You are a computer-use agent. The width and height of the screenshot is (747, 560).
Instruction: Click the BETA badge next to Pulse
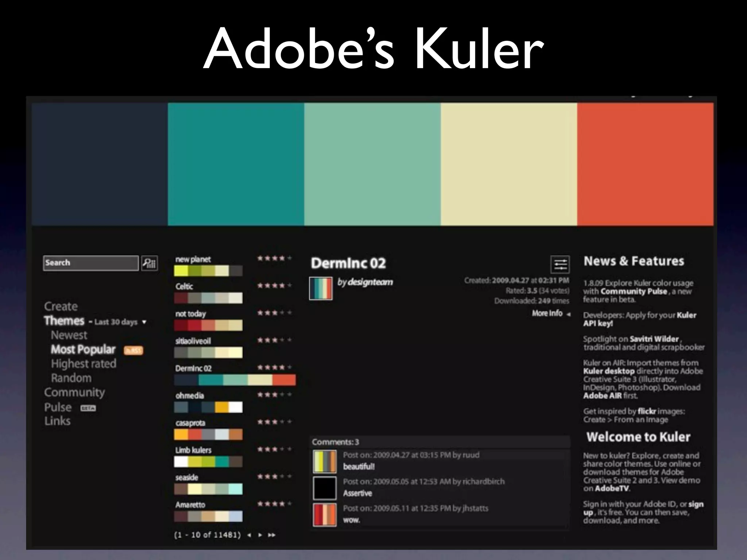(88, 408)
